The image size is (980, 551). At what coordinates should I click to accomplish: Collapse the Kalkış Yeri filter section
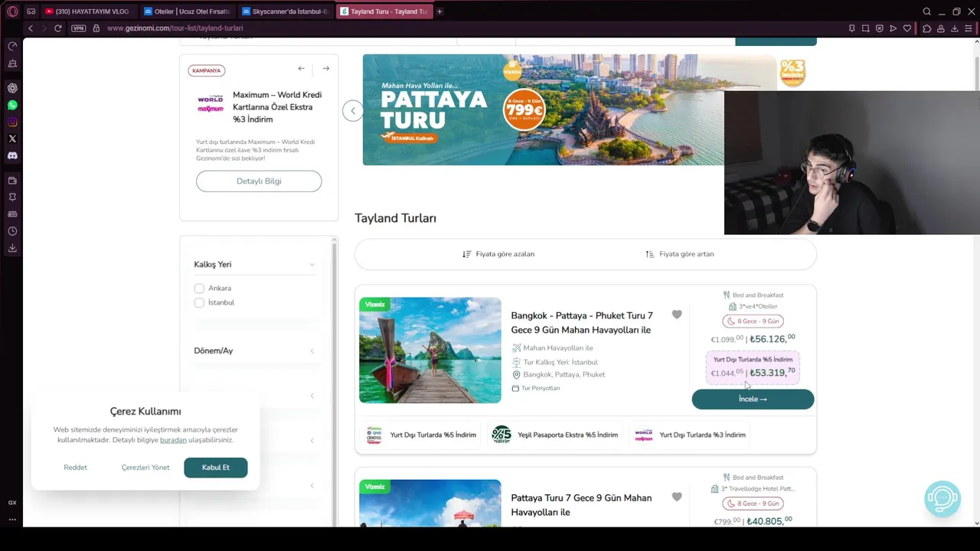(312, 265)
